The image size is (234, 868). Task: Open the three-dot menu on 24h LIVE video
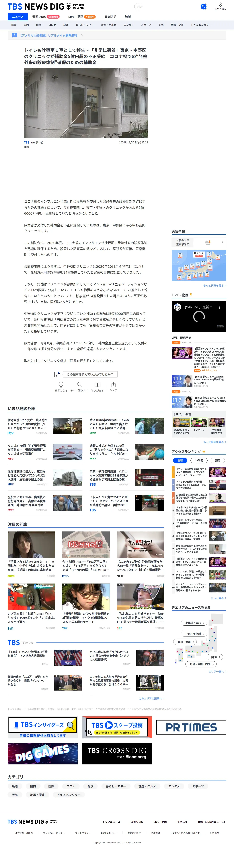pos(219,307)
